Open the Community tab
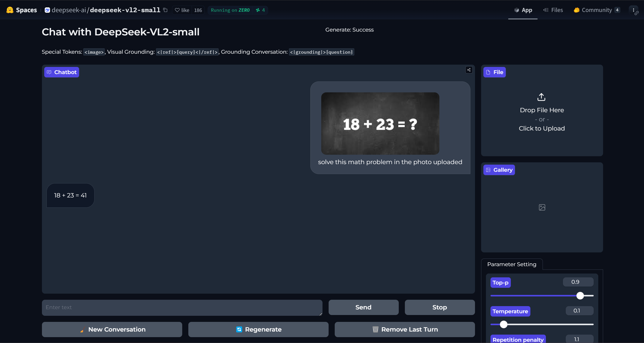The width and height of the screenshot is (644, 343). pyautogui.click(x=596, y=10)
